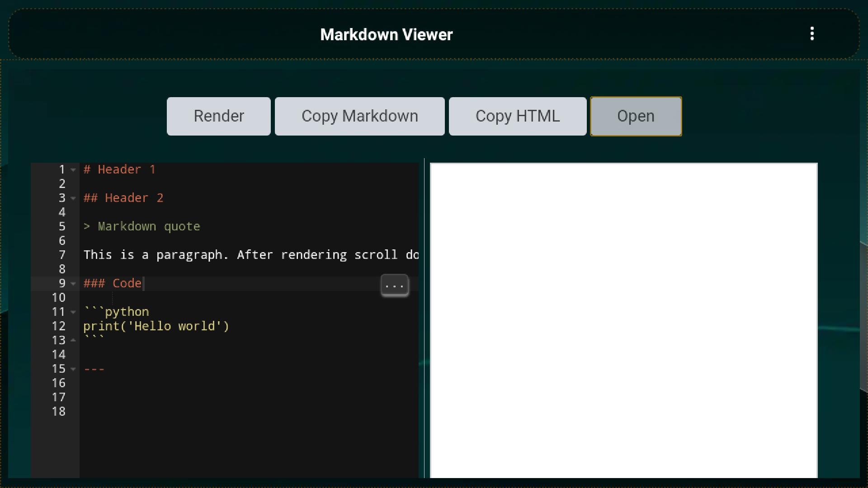Click line number 10 in the gutter

click(x=58, y=298)
